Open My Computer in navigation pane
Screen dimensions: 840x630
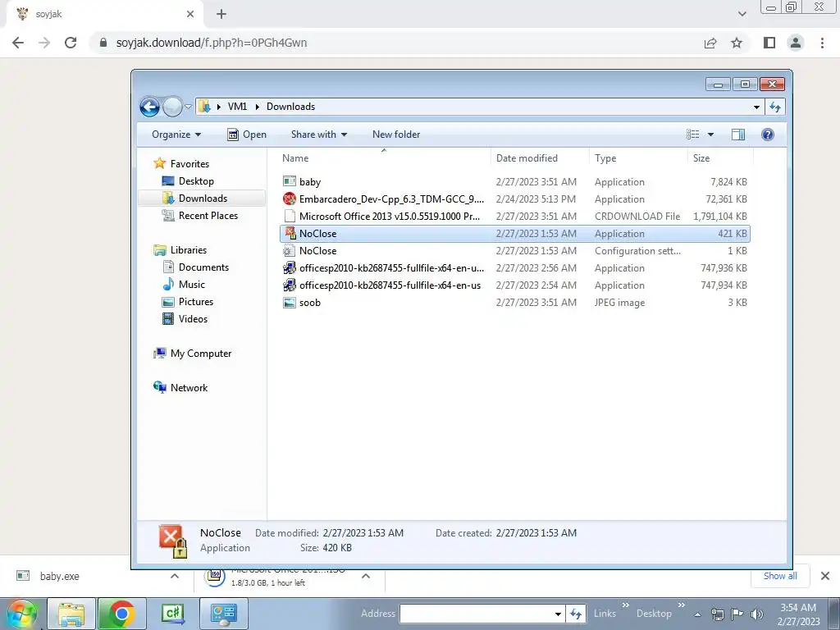[201, 354]
